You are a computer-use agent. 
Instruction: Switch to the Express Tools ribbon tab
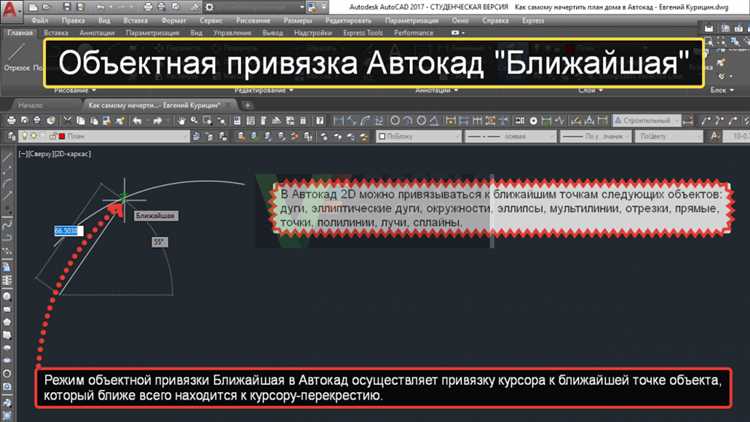[x=363, y=33]
